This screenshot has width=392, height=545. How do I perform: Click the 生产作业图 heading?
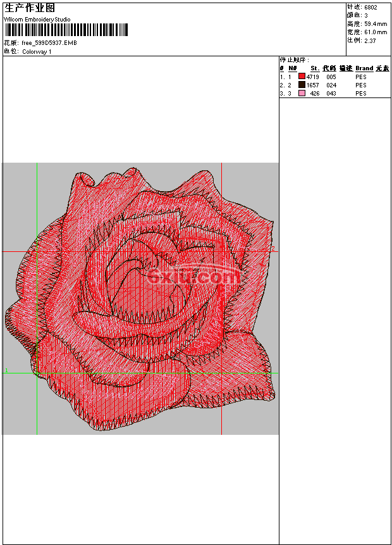(30, 8)
